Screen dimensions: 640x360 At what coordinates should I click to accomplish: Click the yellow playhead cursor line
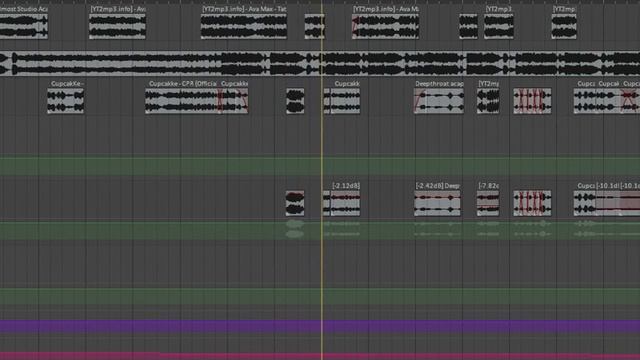322,180
